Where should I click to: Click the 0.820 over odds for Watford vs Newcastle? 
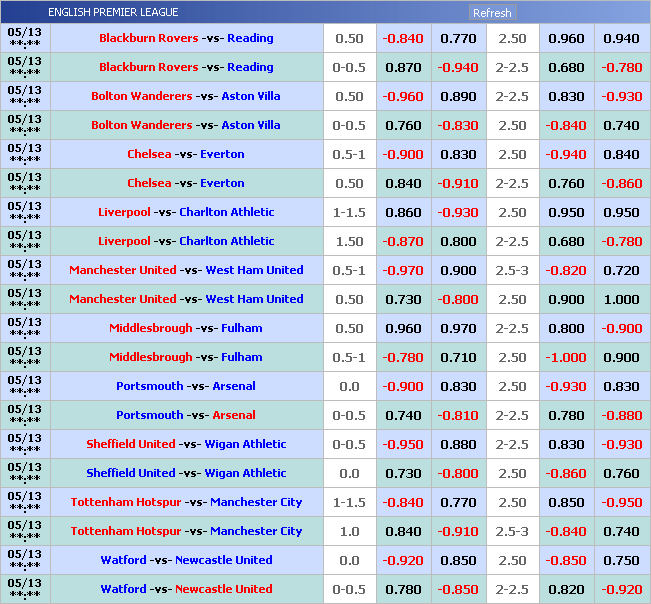(566, 590)
